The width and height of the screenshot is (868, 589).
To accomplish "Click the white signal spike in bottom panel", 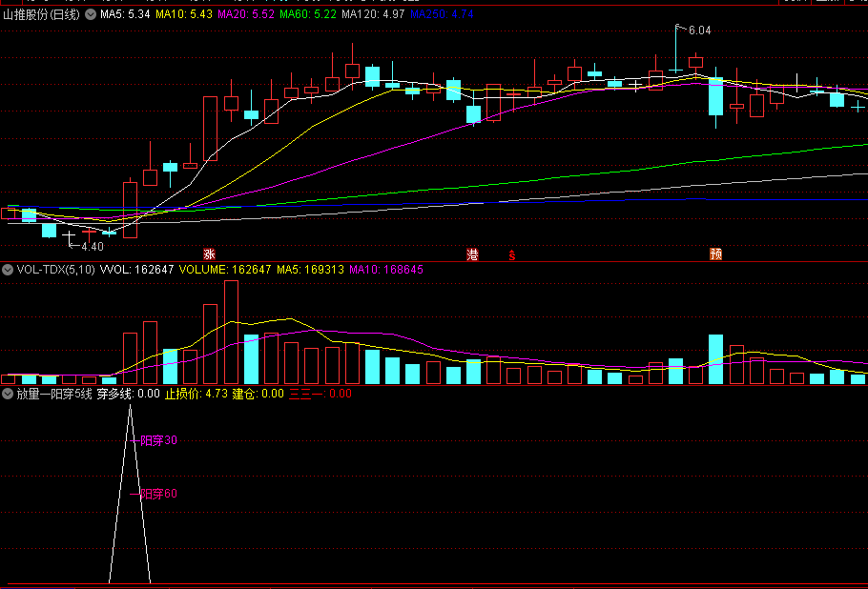I will click(130, 494).
